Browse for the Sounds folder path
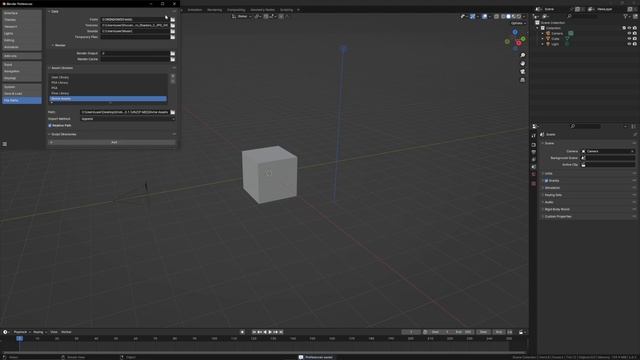 (x=173, y=31)
